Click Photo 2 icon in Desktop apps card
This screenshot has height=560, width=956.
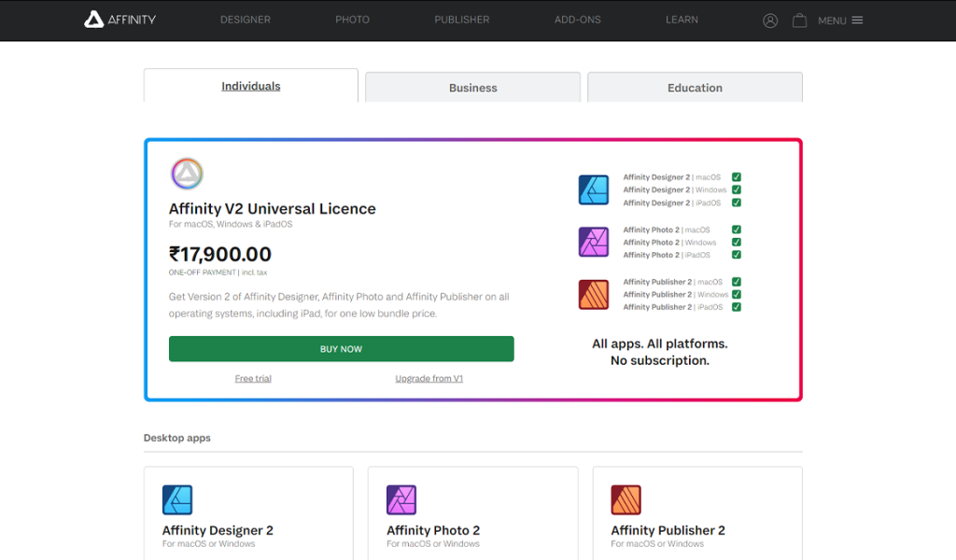[401, 499]
